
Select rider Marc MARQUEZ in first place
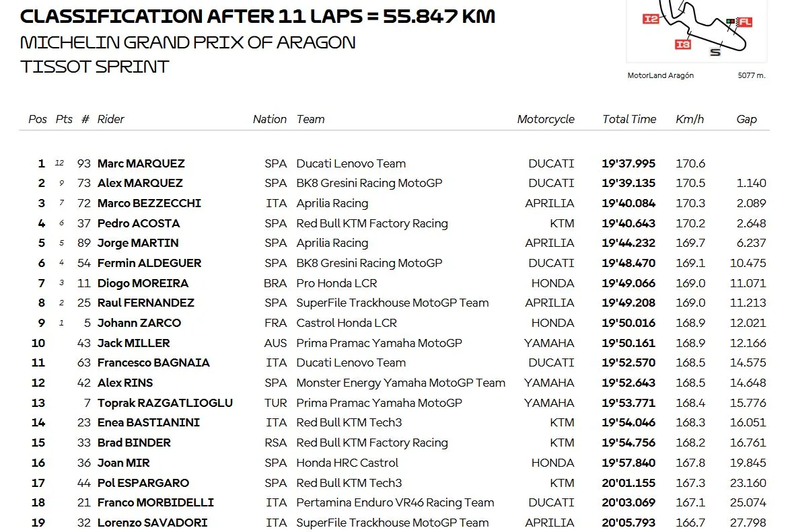141,163
